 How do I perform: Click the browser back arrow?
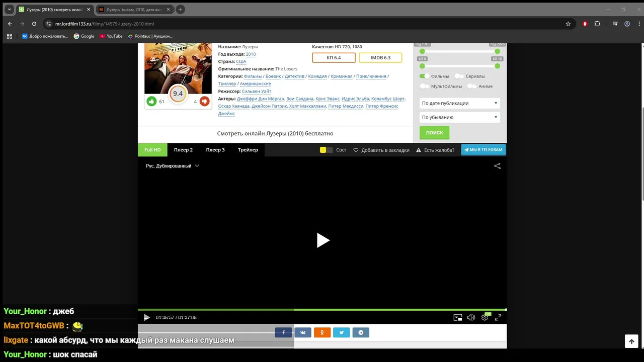tap(10, 24)
